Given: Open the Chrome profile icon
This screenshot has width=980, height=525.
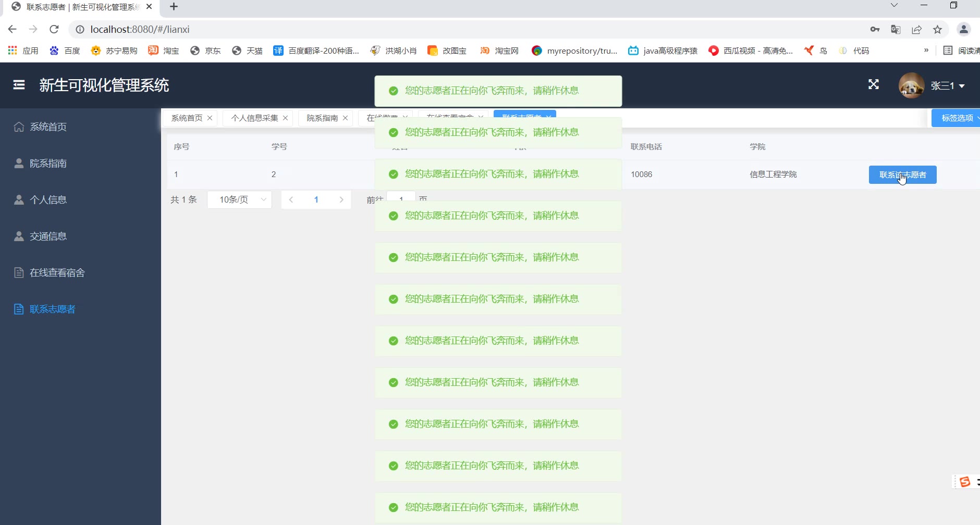Looking at the screenshot, I should tap(963, 30).
